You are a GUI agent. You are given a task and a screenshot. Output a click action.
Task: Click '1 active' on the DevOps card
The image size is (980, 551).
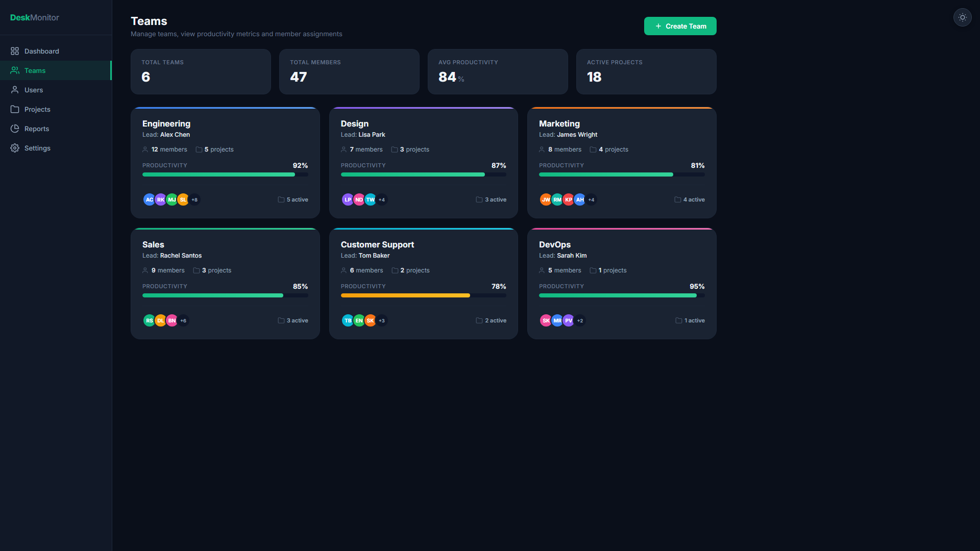pyautogui.click(x=690, y=320)
